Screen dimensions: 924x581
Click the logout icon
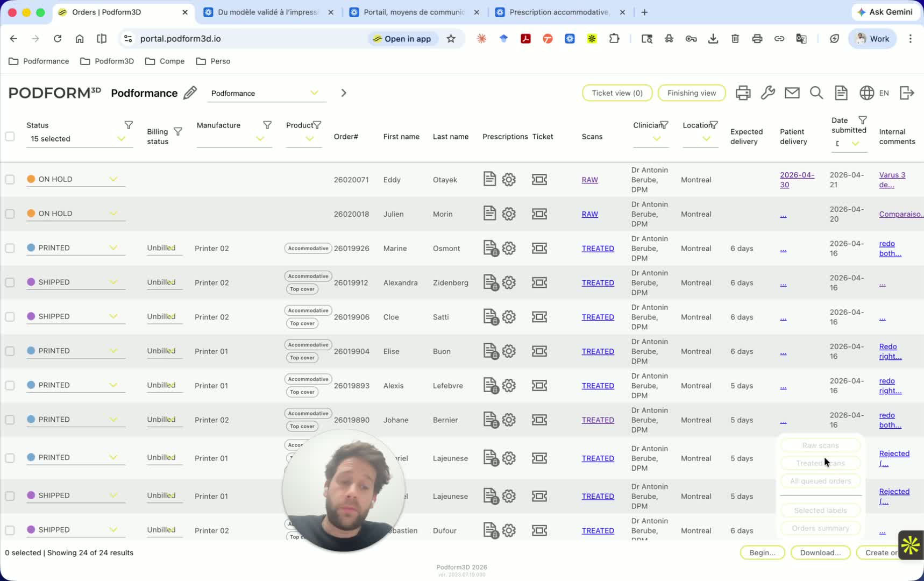[x=907, y=93]
